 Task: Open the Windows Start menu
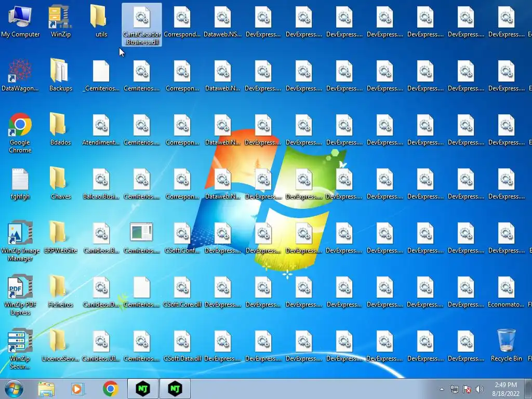(x=14, y=389)
